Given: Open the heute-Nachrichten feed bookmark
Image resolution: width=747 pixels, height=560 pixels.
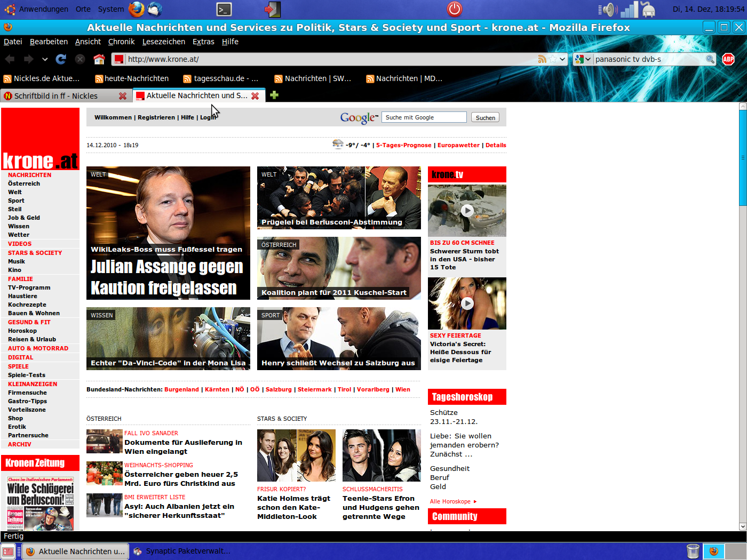Looking at the screenshot, I should coord(132,78).
